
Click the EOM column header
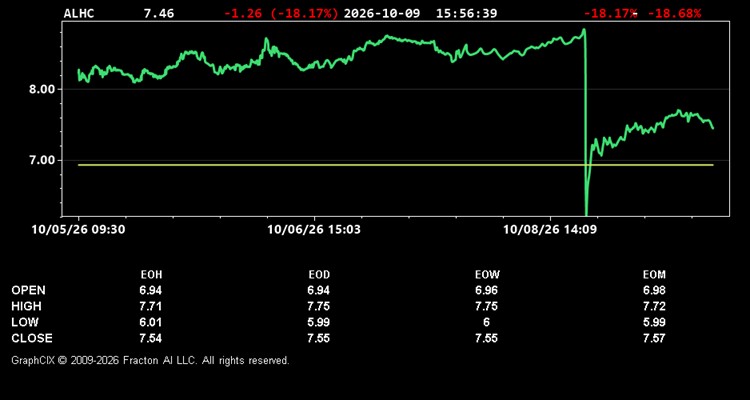point(654,275)
